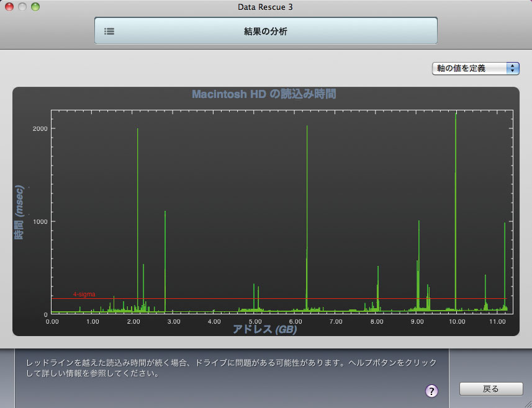The image size is (532, 408).
Task: Click the 戻る button
Action: click(x=491, y=389)
